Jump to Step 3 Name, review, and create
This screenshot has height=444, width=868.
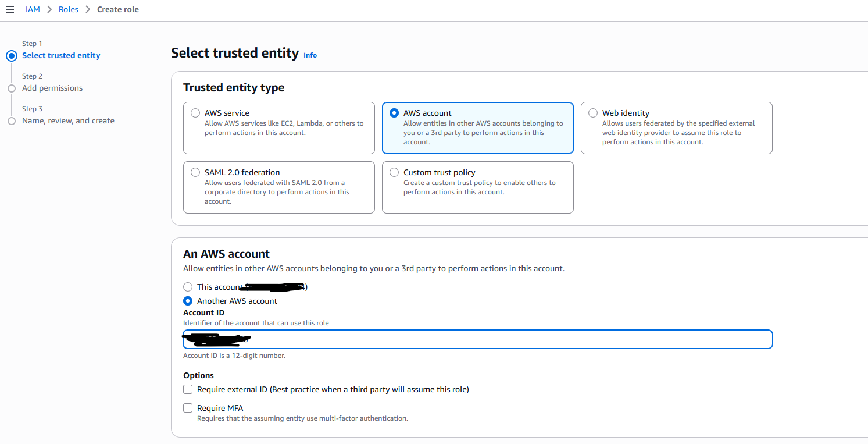68,121
